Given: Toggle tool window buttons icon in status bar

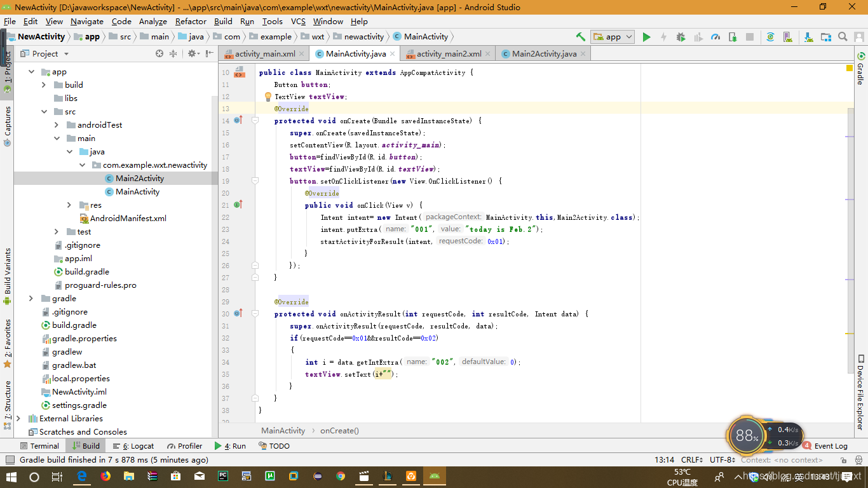Looking at the screenshot, I should pyautogui.click(x=10, y=460).
